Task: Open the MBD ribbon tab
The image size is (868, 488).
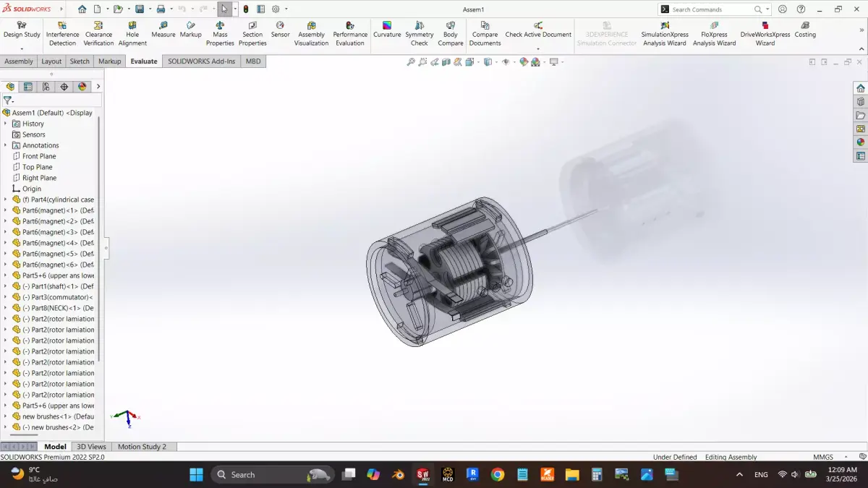Action: pyautogui.click(x=253, y=61)
